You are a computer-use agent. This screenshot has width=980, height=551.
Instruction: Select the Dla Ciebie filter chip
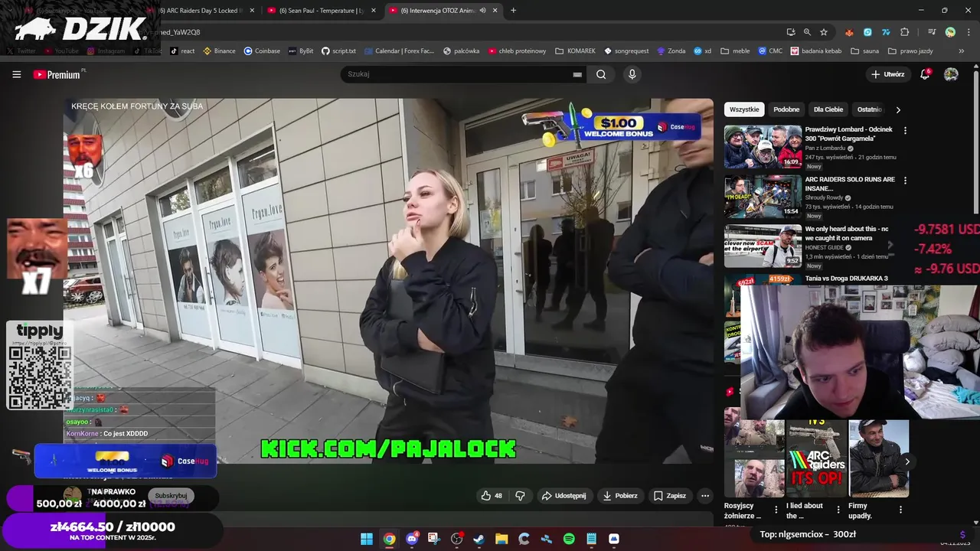pos(828,109)
